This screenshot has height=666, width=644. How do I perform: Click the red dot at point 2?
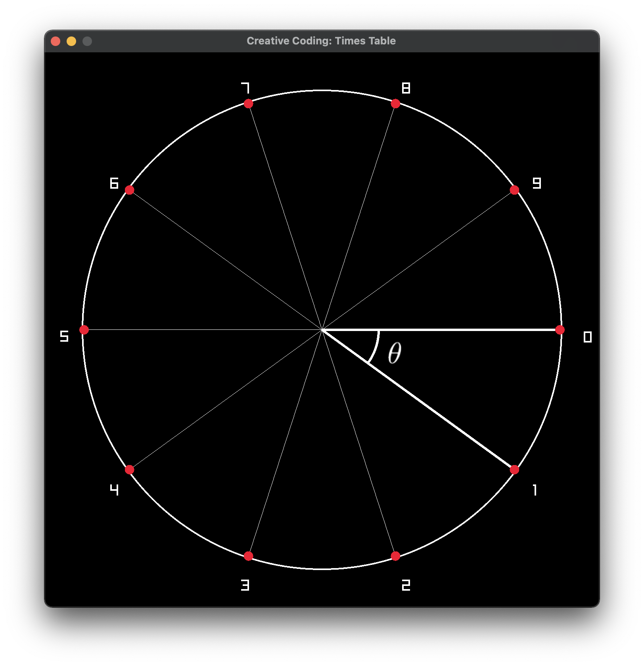(395, 556)
